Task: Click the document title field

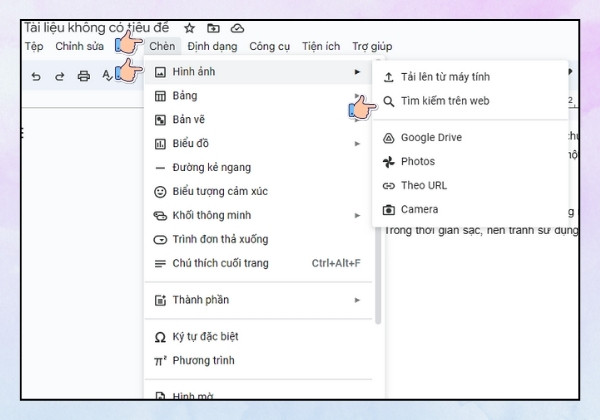Action: pyautogui.click(x=96, y=28)
